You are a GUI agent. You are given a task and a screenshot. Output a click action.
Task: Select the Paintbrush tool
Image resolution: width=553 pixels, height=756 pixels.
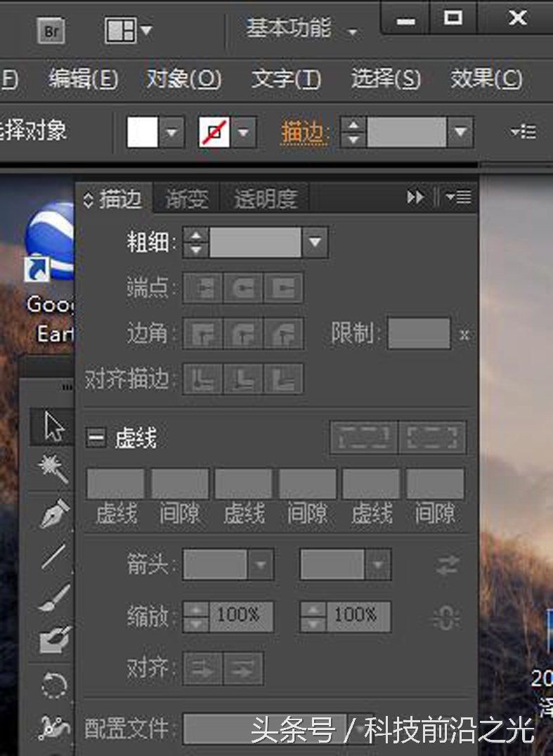54,597
